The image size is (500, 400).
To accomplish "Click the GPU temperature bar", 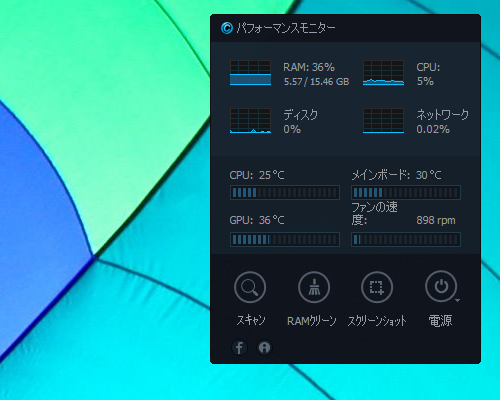I will 285,239.
